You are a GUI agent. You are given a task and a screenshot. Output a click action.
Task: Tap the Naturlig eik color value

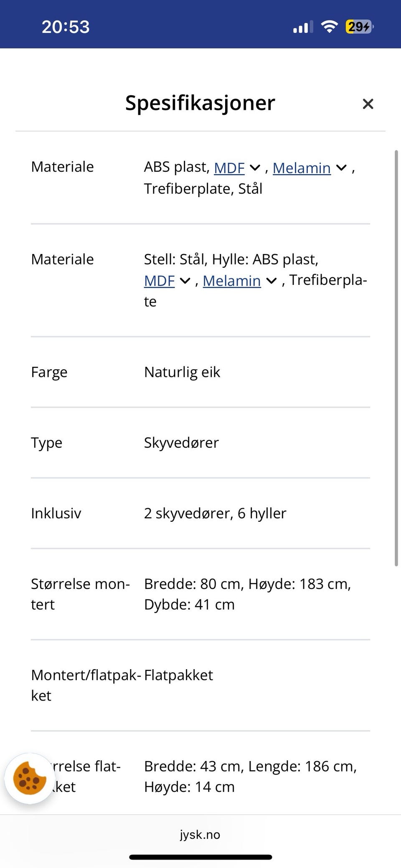point(182,372)
